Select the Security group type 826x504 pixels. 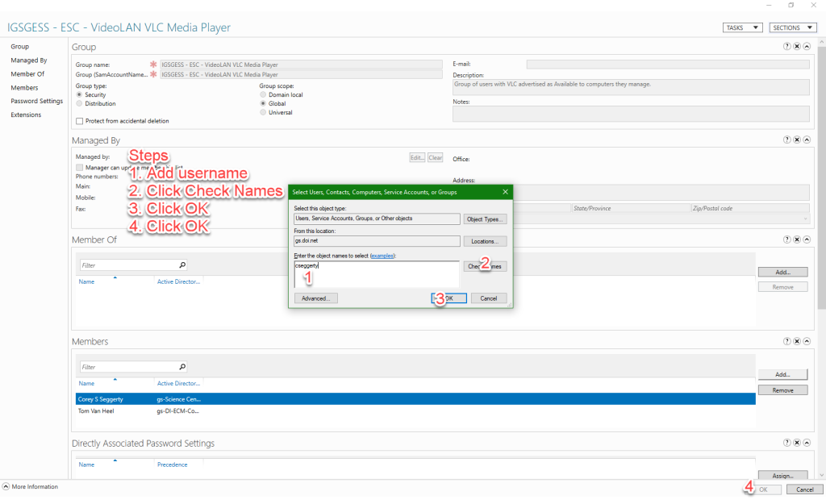tap(80, 95)
